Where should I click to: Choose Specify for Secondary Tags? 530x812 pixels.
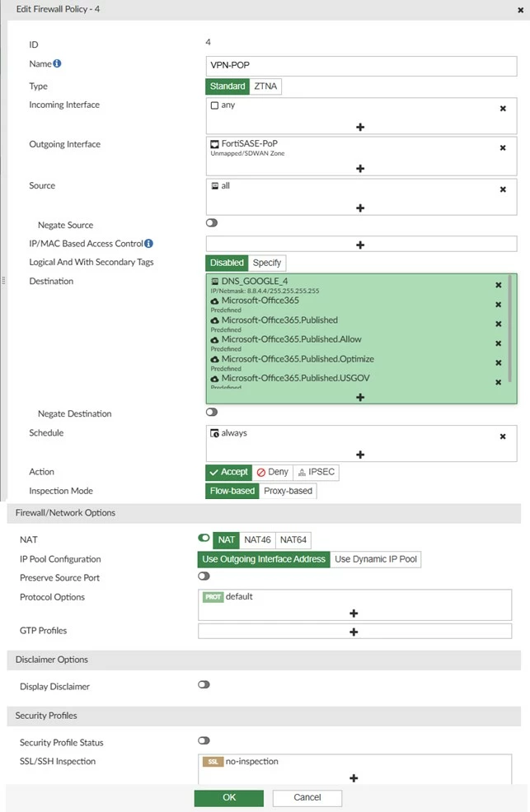267,263
